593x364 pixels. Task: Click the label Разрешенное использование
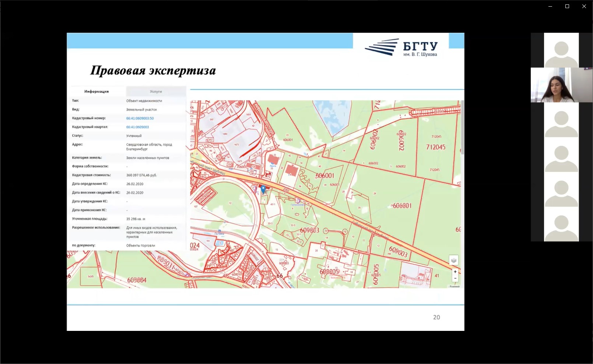tap(96, 227)
